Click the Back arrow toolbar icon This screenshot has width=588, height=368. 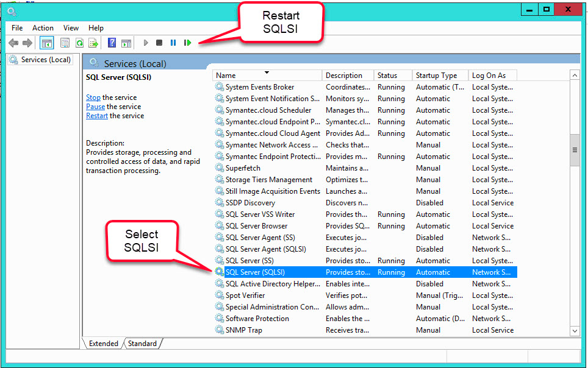click(13, 43)
